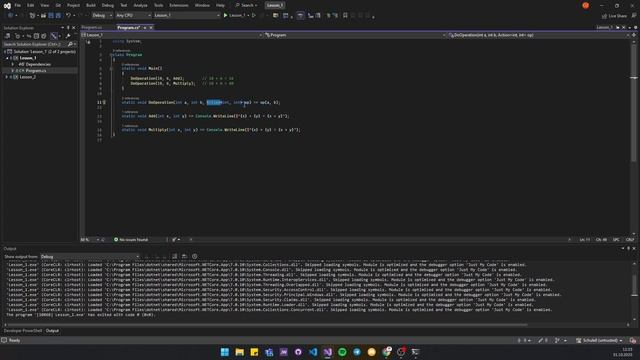This screenshot has height=360, width=640.
Task: Open the Tools menu
Action: (158, 5)
